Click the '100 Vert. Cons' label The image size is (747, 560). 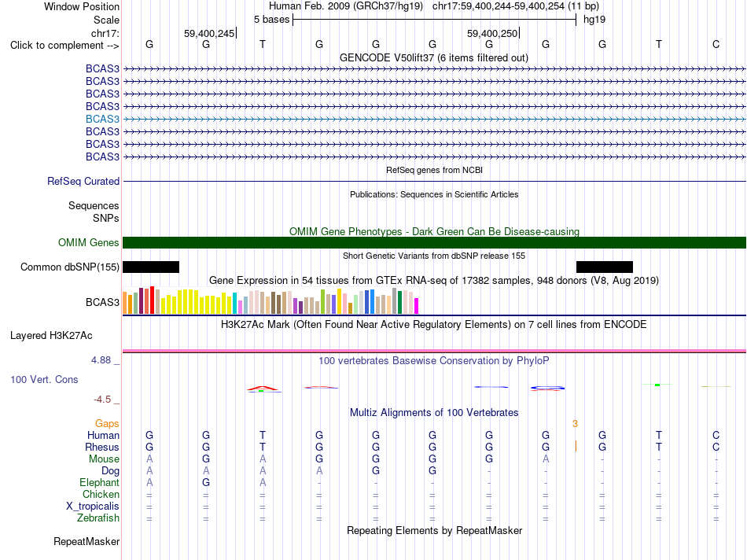coord(44,379)
